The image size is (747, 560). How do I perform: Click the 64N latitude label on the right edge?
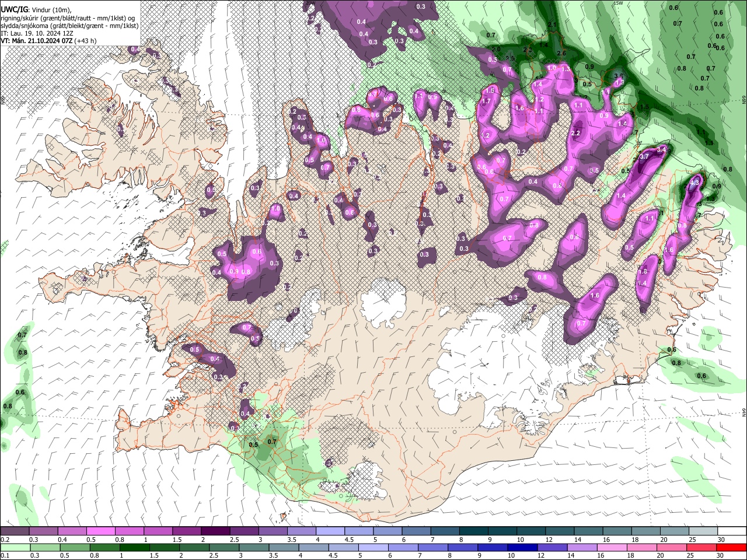[744, 412]
